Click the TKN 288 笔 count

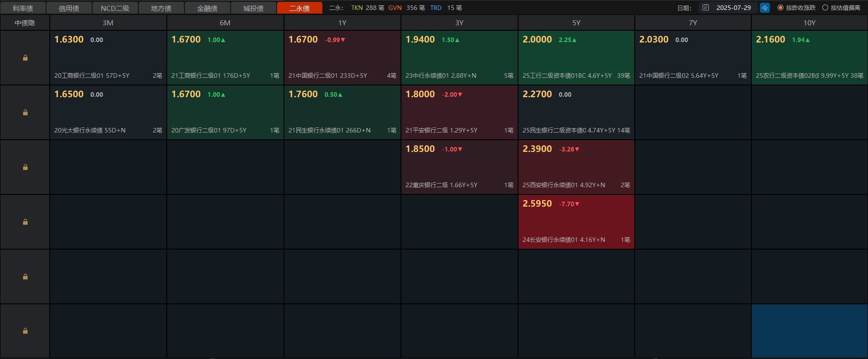[368, 8]
